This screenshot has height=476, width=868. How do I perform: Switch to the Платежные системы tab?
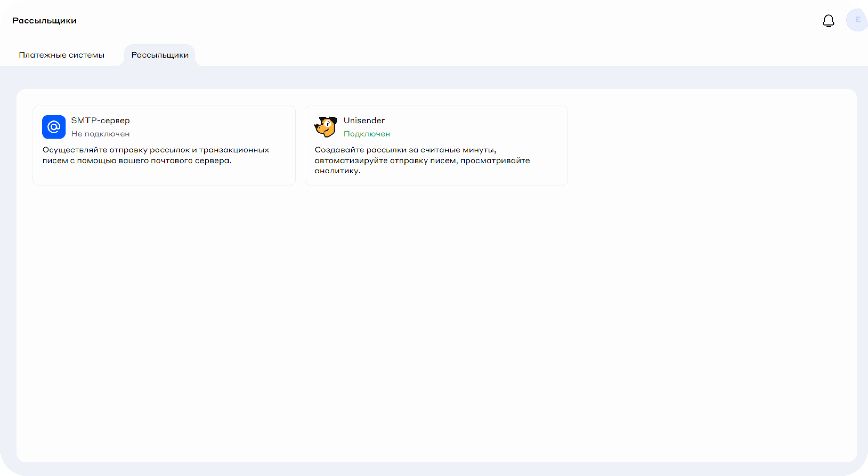(x=61, y=55)
